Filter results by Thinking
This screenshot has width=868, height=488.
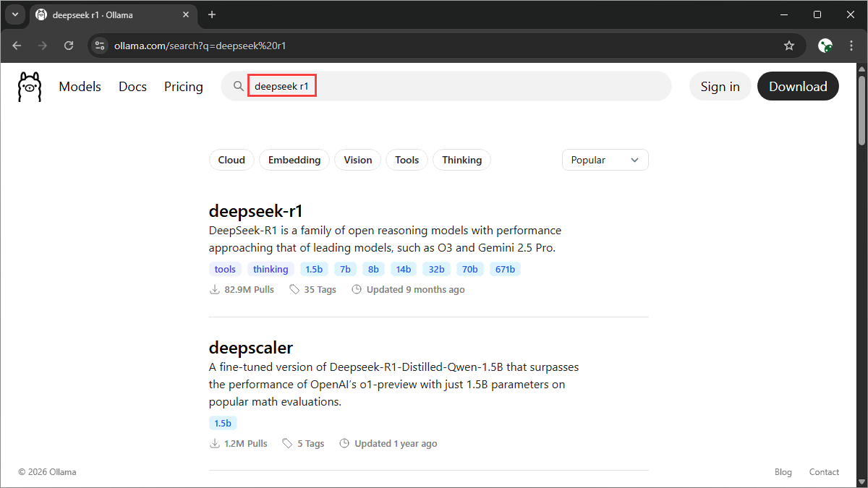(x=461, y=160)
